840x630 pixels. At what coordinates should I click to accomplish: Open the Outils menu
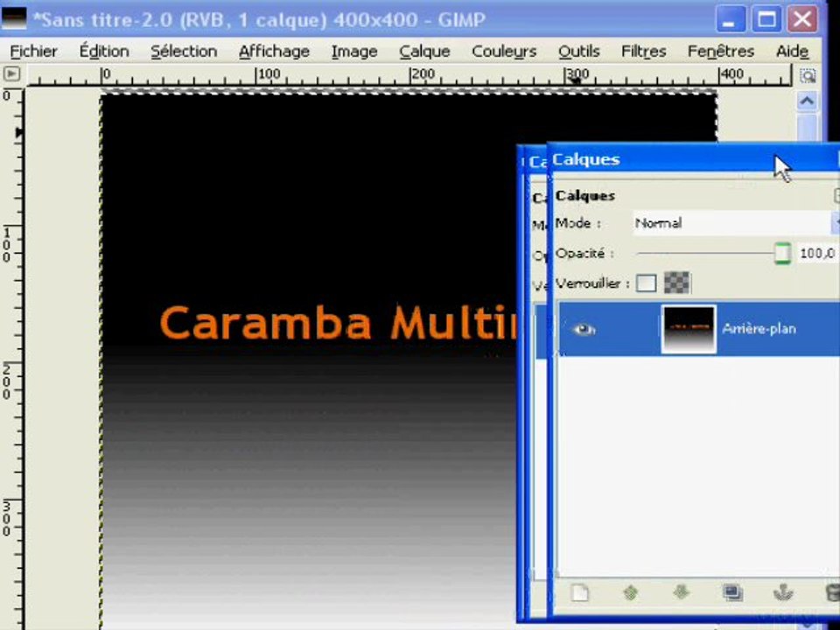click(x=578, y=52)
